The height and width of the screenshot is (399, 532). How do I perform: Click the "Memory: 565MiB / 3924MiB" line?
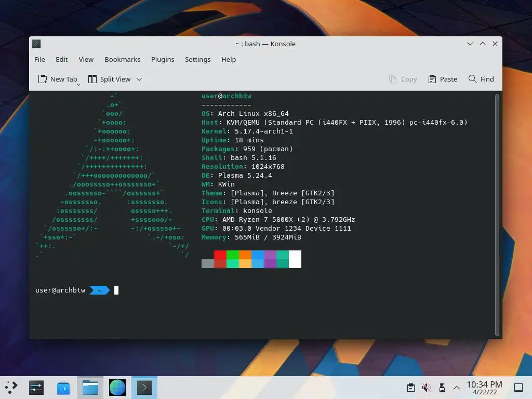point(251,237)
